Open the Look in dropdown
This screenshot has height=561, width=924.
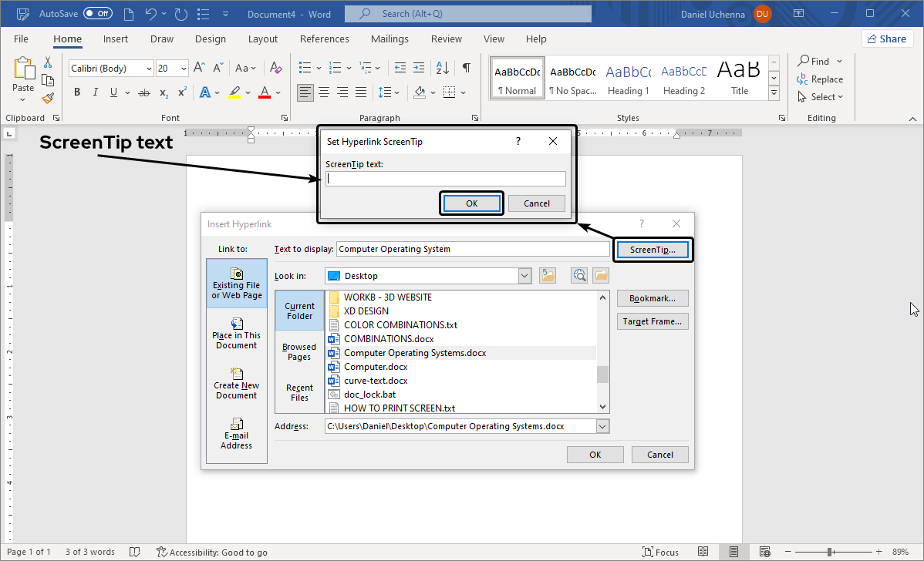(x=524, y=276)
